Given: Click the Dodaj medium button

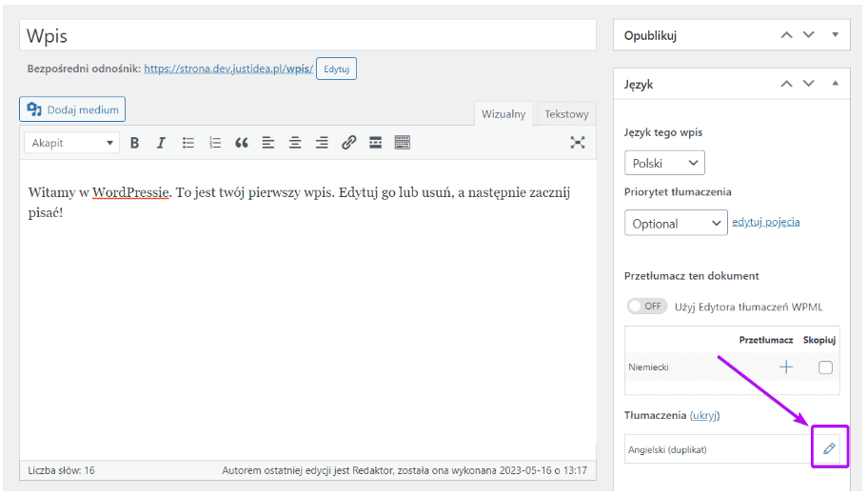Looking at the screenshot, I should (x=72, y=109).
